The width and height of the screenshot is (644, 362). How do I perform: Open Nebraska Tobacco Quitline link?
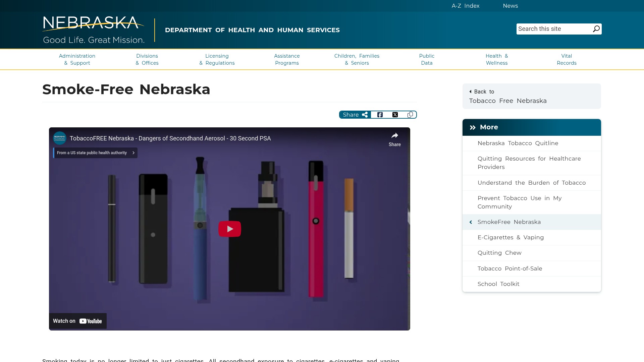click(532, 143)
